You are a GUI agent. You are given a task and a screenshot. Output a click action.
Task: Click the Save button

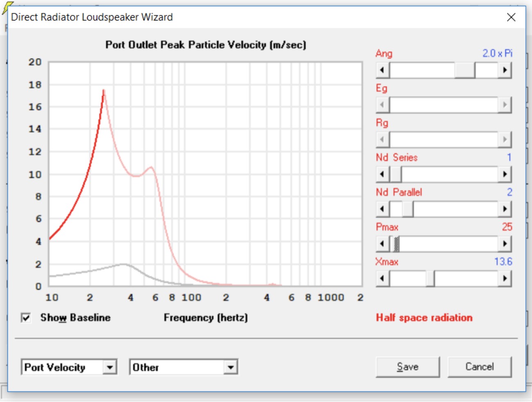tap(407, 367)
